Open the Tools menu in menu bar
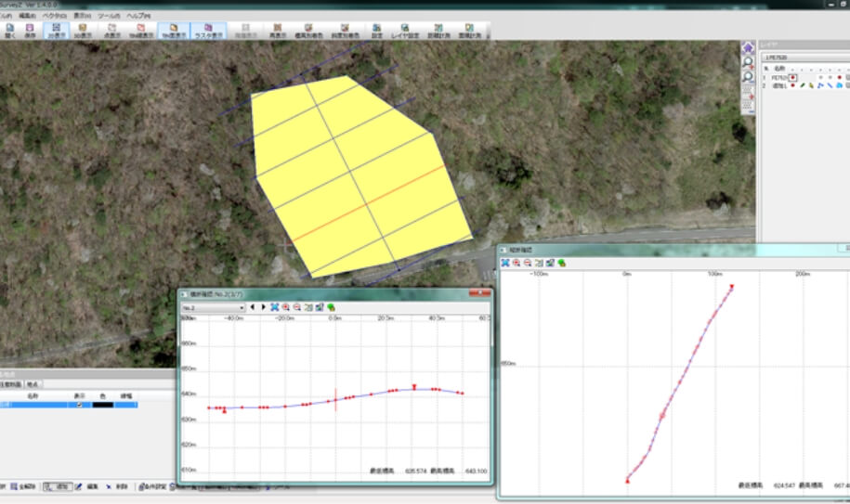The width and height of the screenshot is (850, 504). (x=108, y=16)
